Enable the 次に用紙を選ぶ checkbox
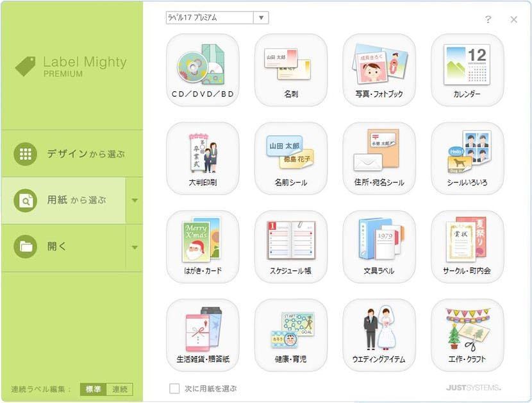The width and height of the screenshot is (532, 403). click(x=174, y=388)
